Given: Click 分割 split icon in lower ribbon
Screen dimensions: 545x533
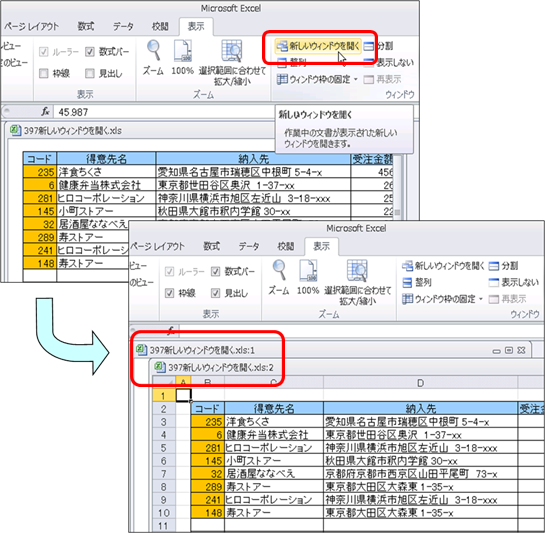Looking at the screenshot, I should point(494,266).
